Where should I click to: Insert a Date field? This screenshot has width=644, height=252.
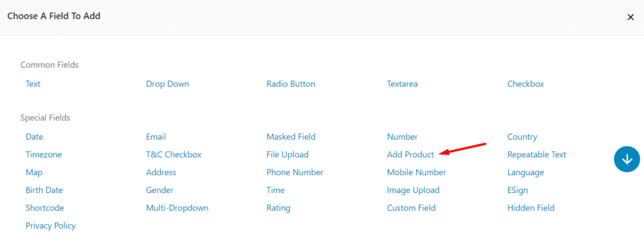point(35,136)
